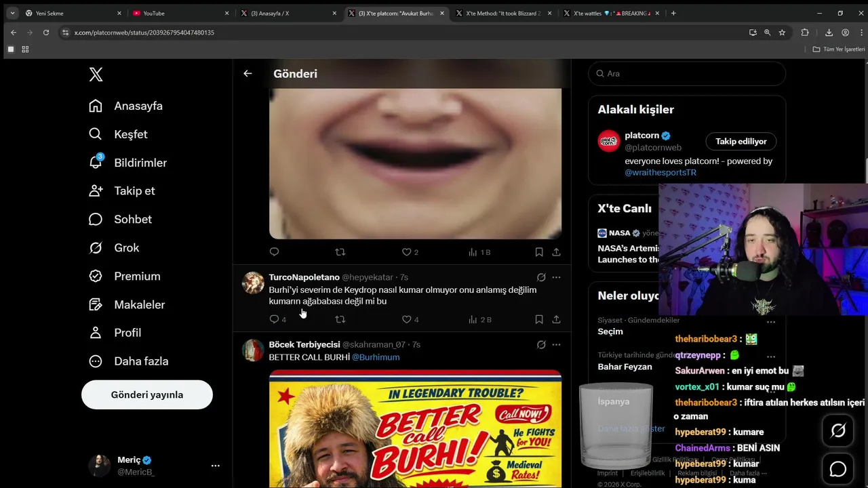Reply icon under the mouth image post
Image resolution: width=868 pixels, height=488 pixels.
[275, 252]
